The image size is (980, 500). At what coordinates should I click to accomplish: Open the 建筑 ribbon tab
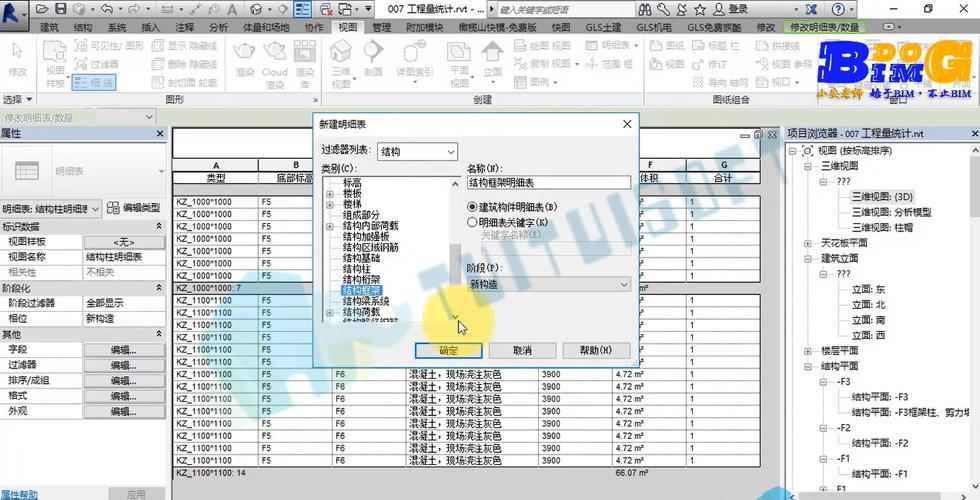coord(49,27)
